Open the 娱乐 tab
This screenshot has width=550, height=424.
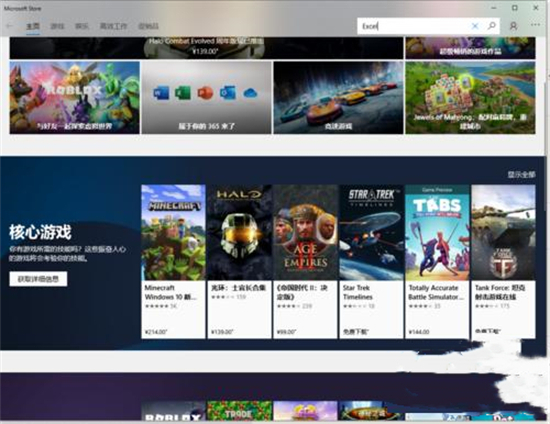tap(82, 26)
